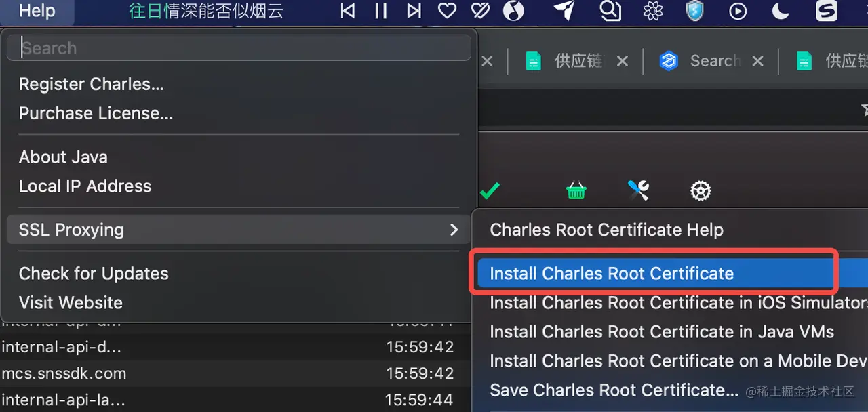Pause the music playback in menu bar

click(x=380, y=11)
